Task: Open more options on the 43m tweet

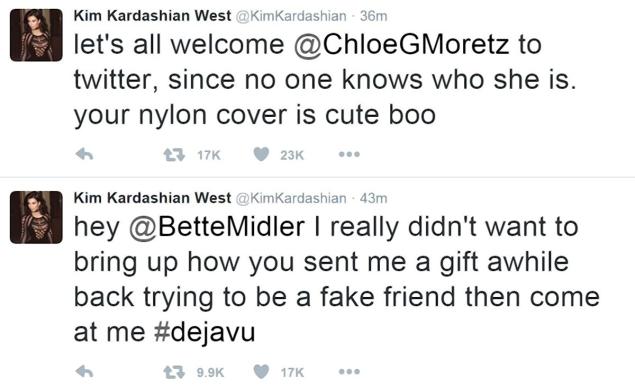Action: (x=349, y=372)
